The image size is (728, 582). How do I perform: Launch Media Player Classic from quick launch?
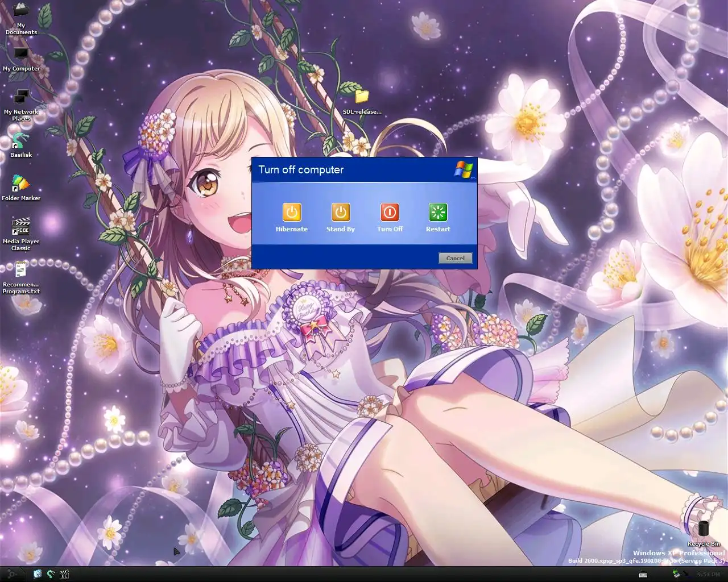(65, 574)
